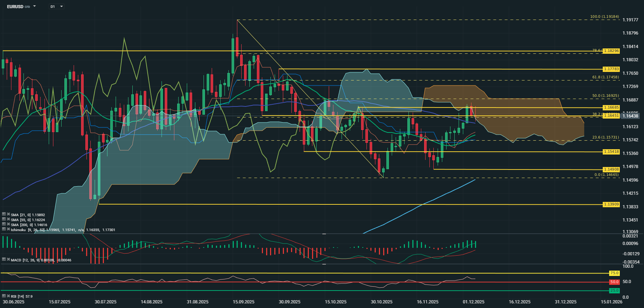The image size is (644, 308).
Task: Click the Fibonacci 100.0 (1.19184) level label
Action: coord(604,17)
